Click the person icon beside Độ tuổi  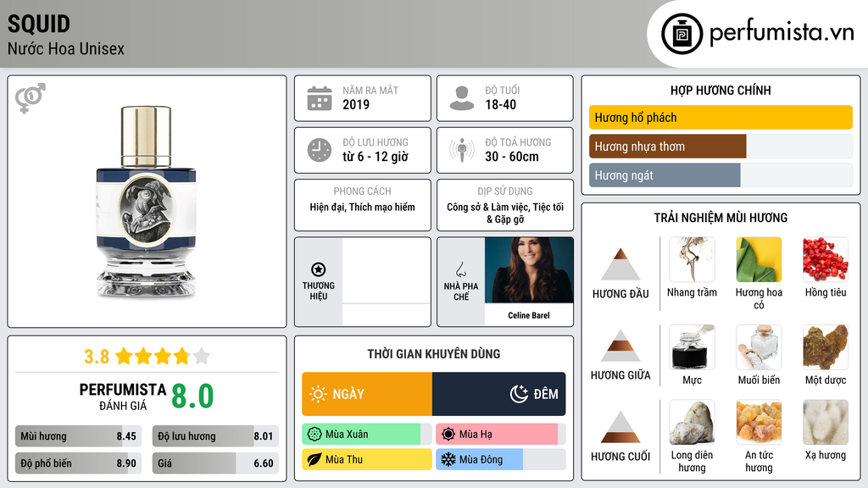pos(462,98)
